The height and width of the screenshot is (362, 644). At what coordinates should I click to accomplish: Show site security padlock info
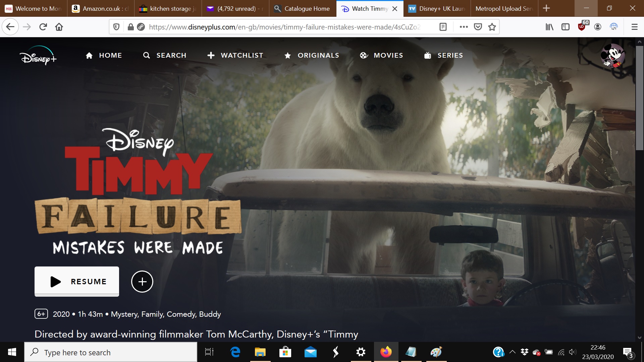coord(131,27)
